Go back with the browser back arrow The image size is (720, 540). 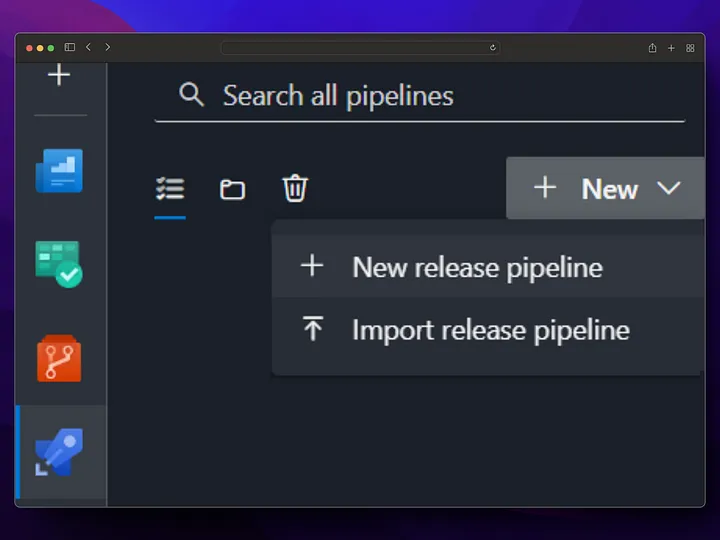coord(89,47)
